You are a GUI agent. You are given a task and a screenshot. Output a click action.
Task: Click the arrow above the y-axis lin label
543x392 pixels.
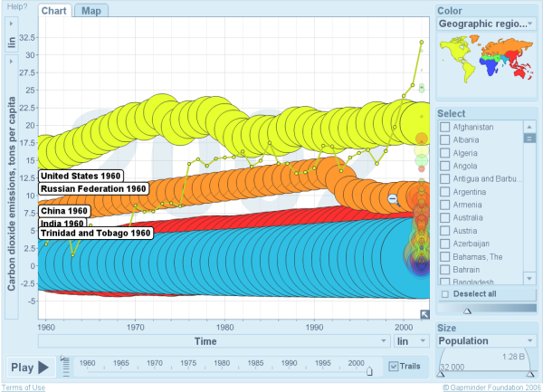(11, 24)
